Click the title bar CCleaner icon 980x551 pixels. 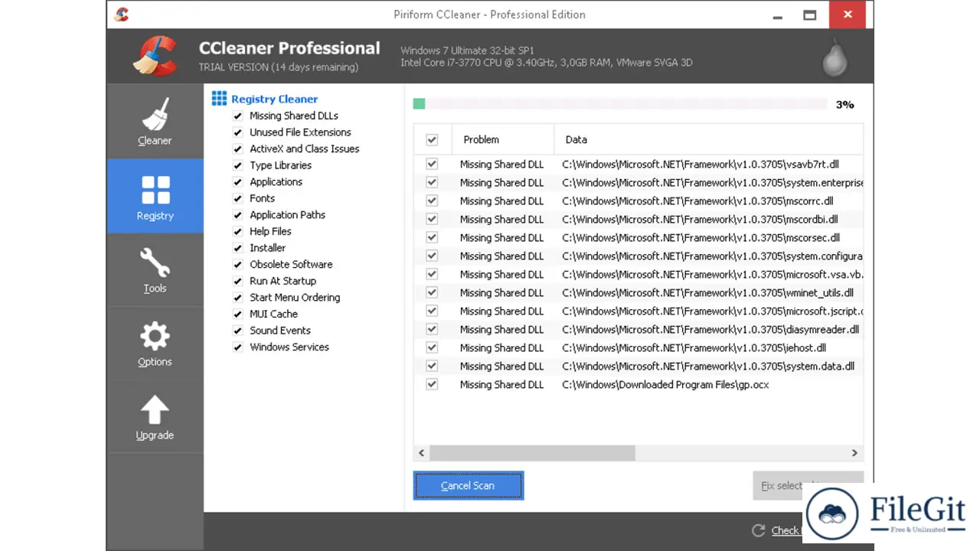122,14
